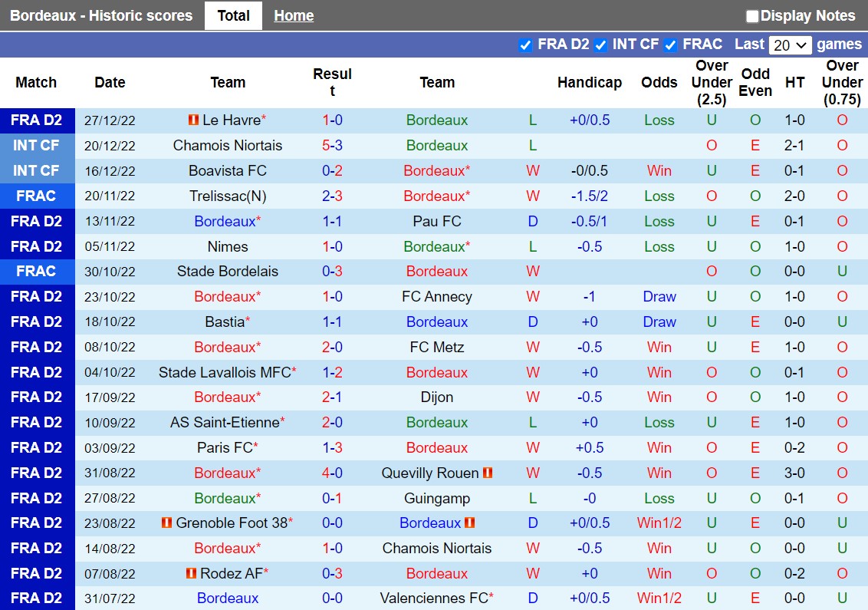
Task: Click the red card icon beside Quevilly Rouen
Action: [x=488, y=473]
